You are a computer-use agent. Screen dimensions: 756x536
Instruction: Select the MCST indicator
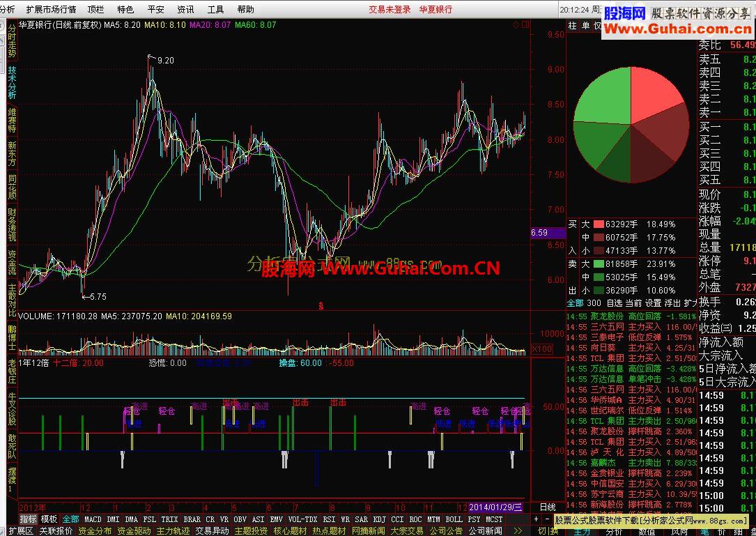[494, 519]
